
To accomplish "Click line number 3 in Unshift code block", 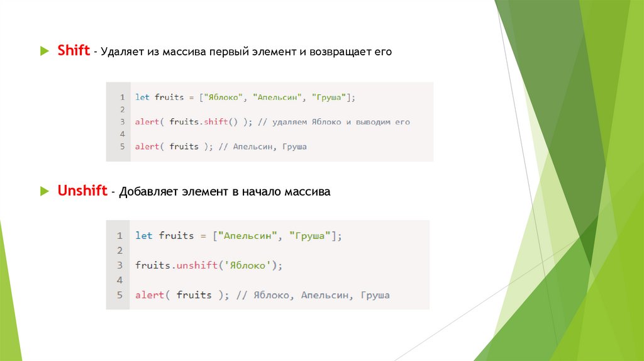I will point(119,265).
